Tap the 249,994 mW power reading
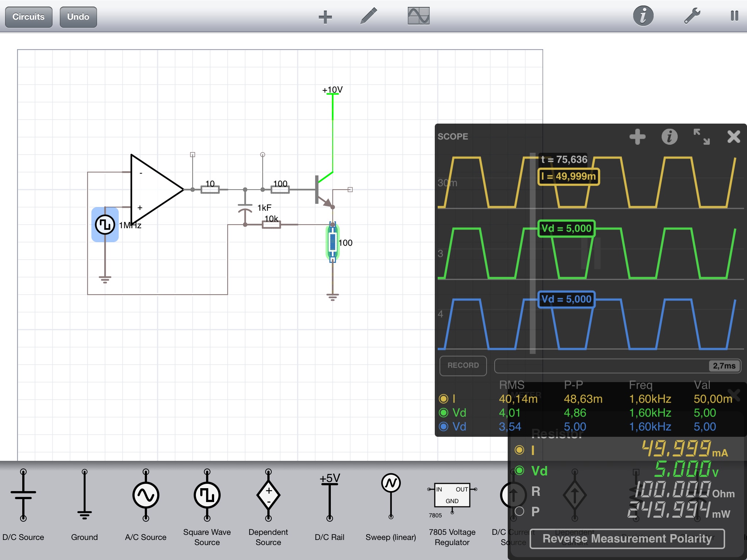 click(679, 510)
